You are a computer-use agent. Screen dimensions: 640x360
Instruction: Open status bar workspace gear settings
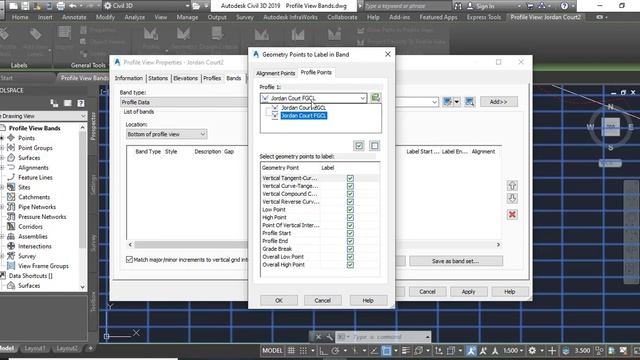pyautogui.click(x=532, y=351)
